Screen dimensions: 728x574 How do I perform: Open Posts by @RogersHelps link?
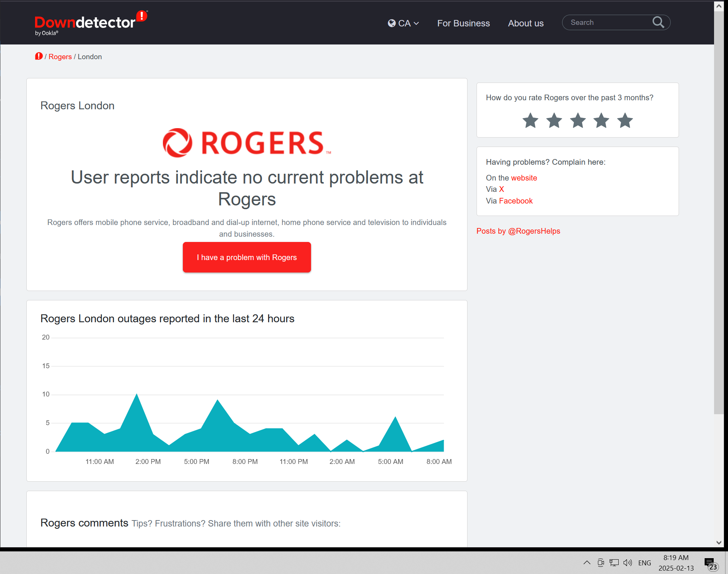(518, 231)
